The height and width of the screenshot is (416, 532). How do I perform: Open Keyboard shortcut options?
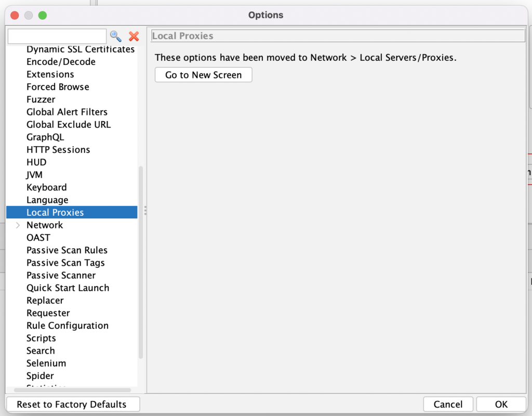[x=46, y=187]
